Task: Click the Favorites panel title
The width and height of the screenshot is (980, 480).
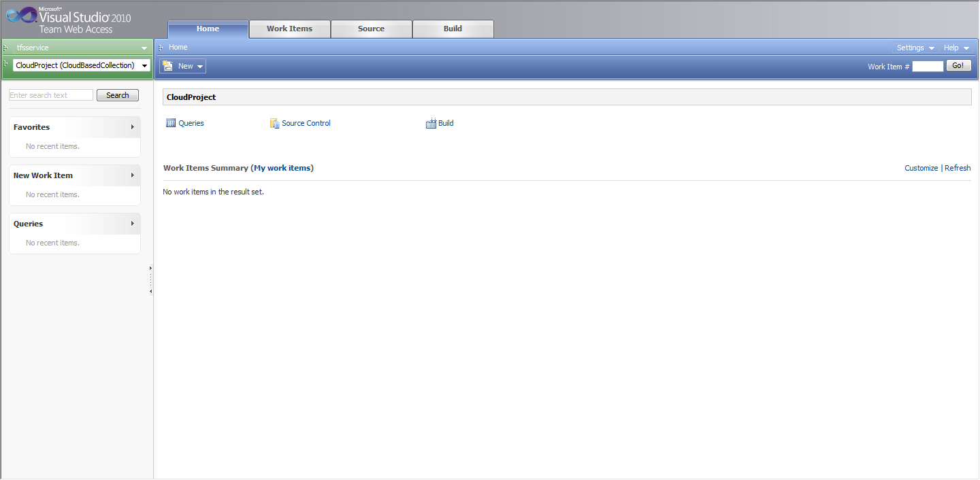Action: point(31,127)
